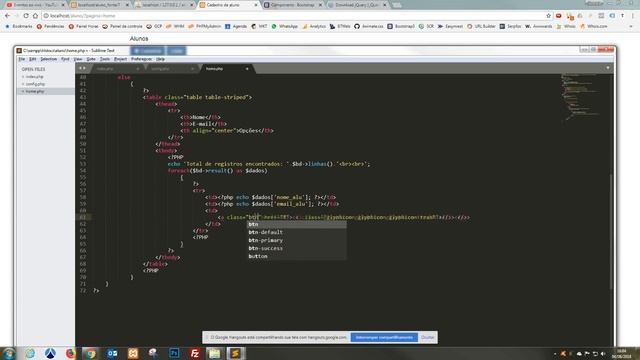Click the editor vertical scrollbar
The width and height of the screenshot is (640, 360).
pos(611,231)
